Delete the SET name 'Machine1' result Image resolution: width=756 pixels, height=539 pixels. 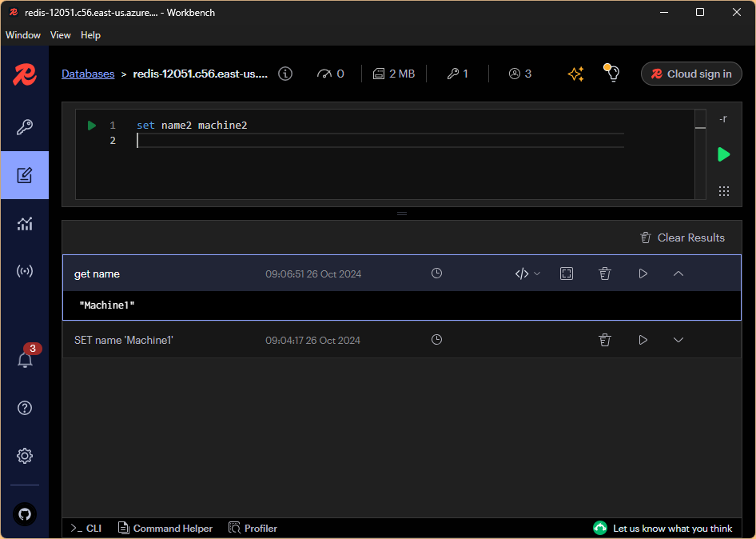pyautogui.click(x=605, y=340)
